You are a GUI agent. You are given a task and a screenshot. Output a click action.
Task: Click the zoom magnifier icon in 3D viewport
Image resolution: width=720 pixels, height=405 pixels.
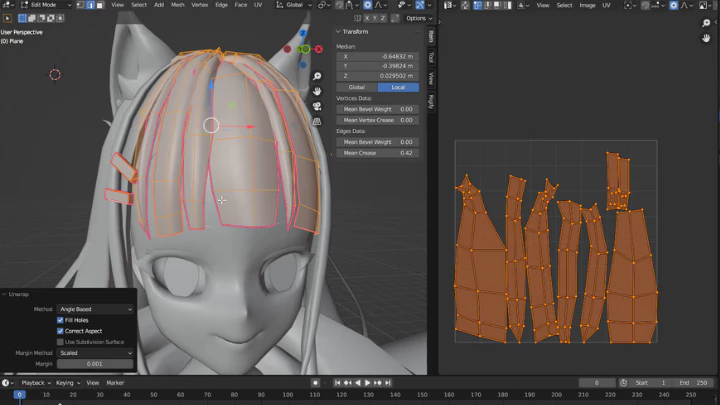coord(317,76)
